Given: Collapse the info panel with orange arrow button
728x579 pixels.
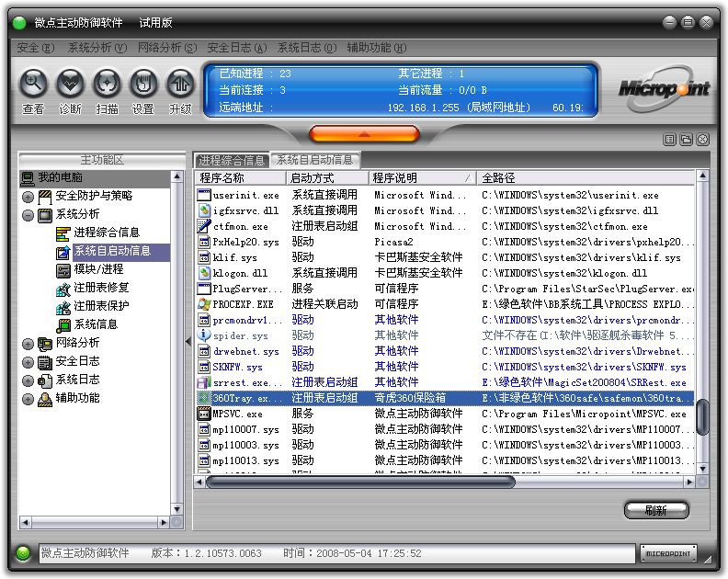Looking at the screenshot, I should click(365, 134).
